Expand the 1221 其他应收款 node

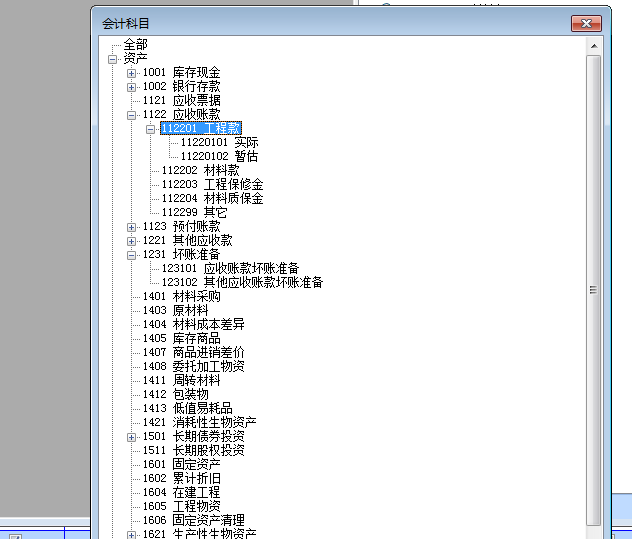[x=131, y=241]
